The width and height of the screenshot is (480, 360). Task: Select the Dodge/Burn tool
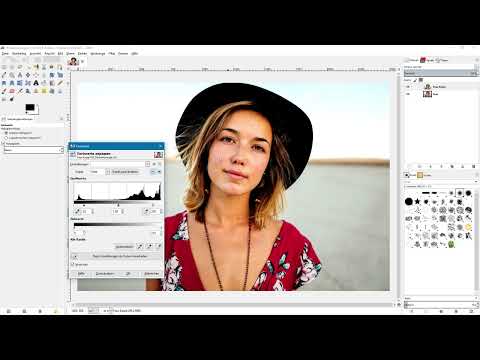(12, 99)
